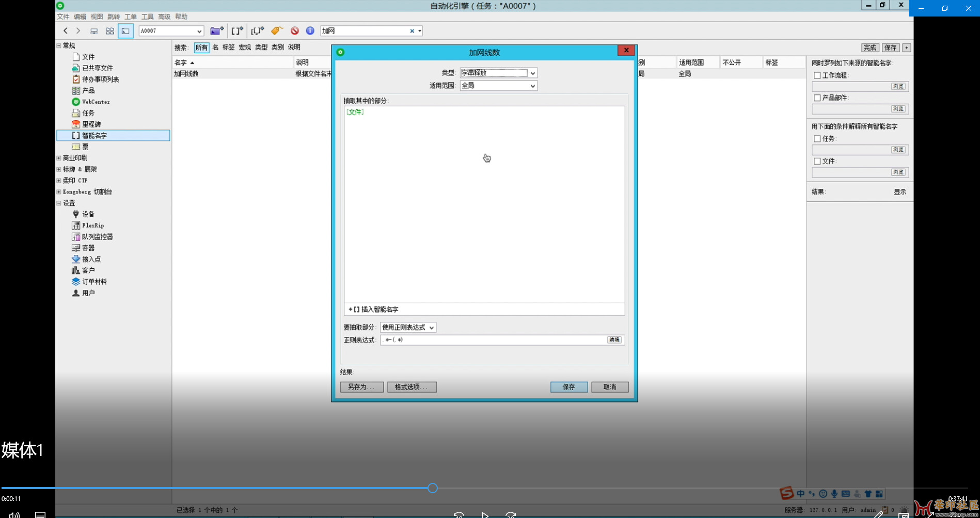Screen dimensions: 980x518
Task: Enable the 工作流程 checkbox
Action: coord(817,75)
